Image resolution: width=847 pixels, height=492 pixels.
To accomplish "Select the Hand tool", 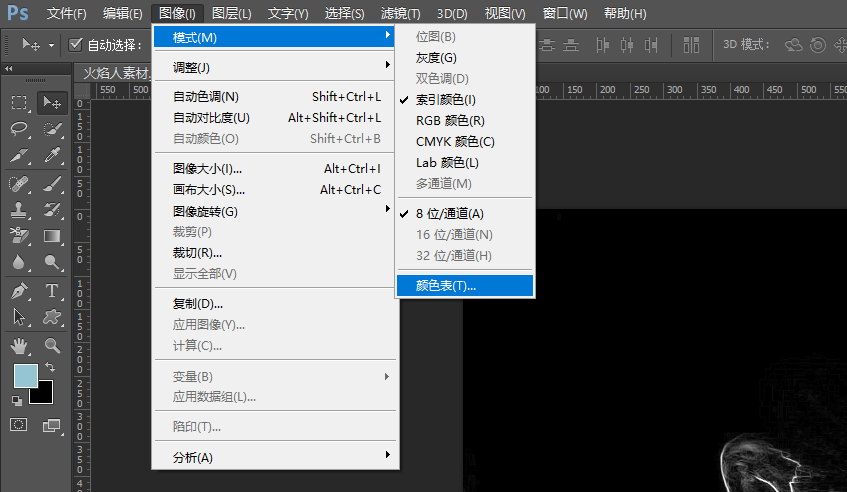I will 19,346.
